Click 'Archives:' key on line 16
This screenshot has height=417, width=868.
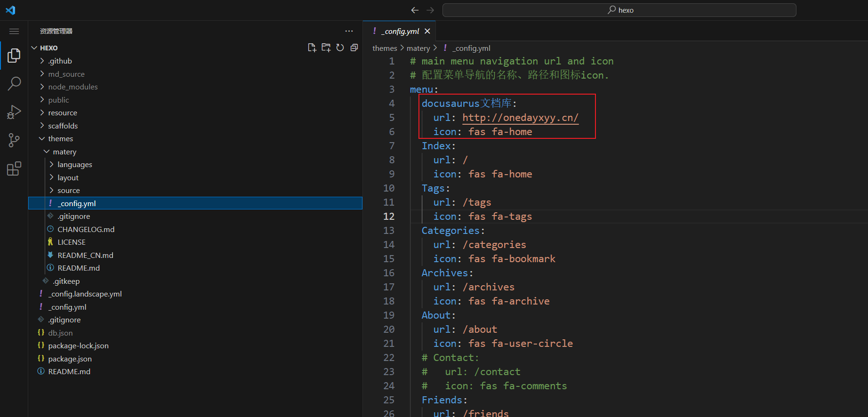click(447, 273)
